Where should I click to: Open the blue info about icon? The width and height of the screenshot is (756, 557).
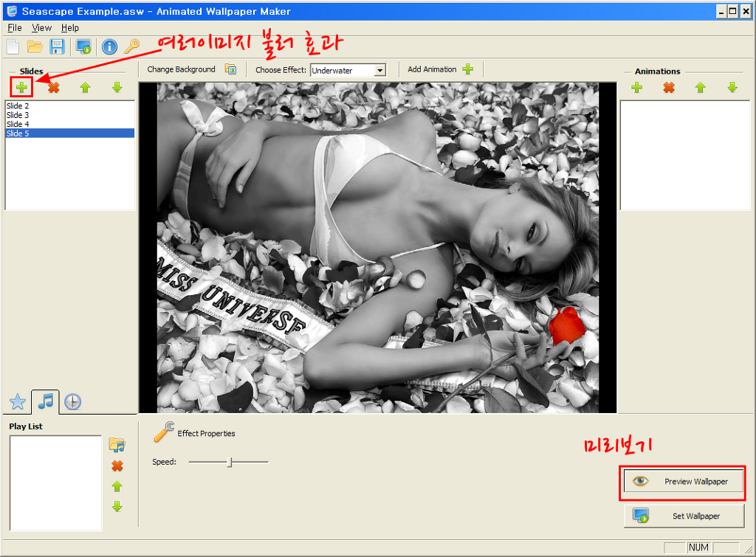(109, 46)
